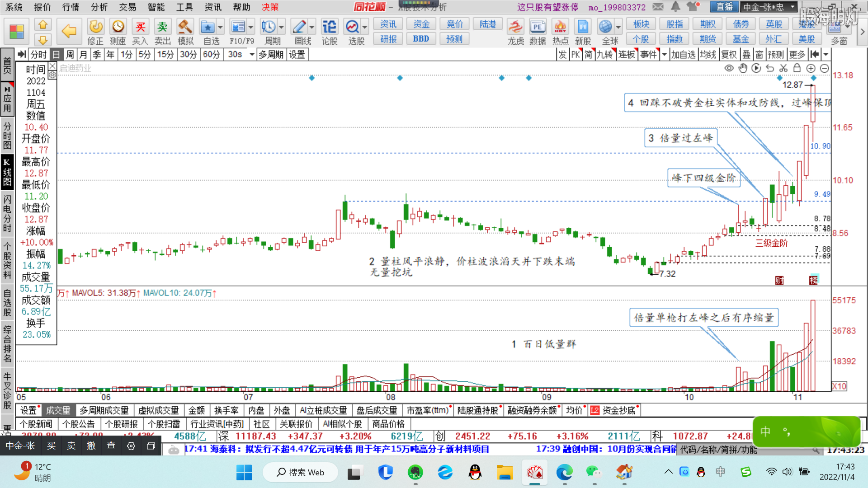868x488 pixels.
Task: Click the 板块 sector button
Action: [x=641, y=24]
